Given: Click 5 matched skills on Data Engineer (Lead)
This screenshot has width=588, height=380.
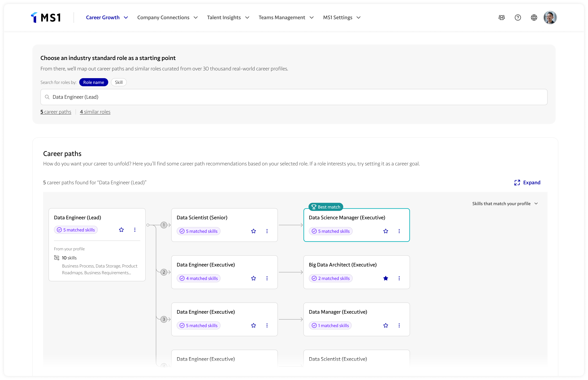Looking at the screenshot, I should click(x=76, y=230).
